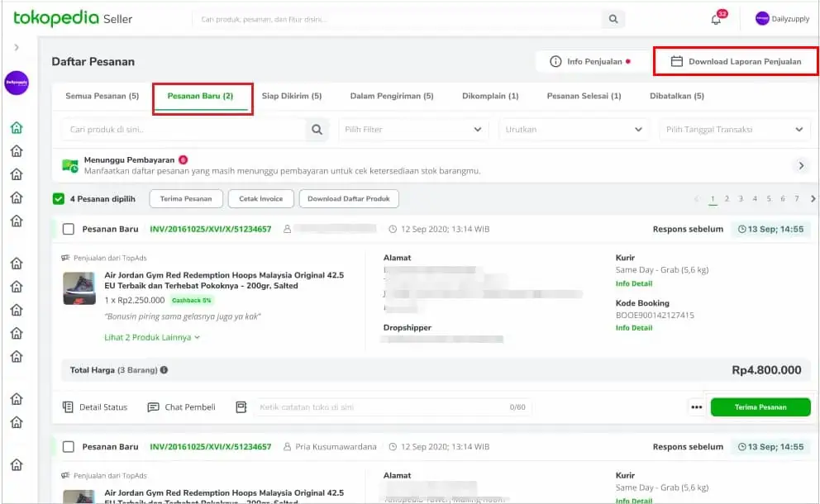Click the 'Penjualan dari TopAds' label in first order
Image resolution: width=820 pixels, height=504 pixels.
[x=110, y=259]
